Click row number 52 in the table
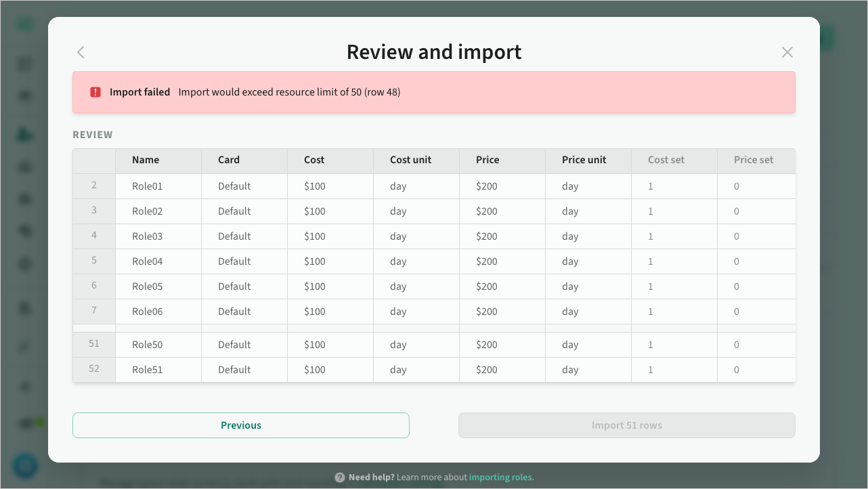868x489 pixels. pos(94,370)
